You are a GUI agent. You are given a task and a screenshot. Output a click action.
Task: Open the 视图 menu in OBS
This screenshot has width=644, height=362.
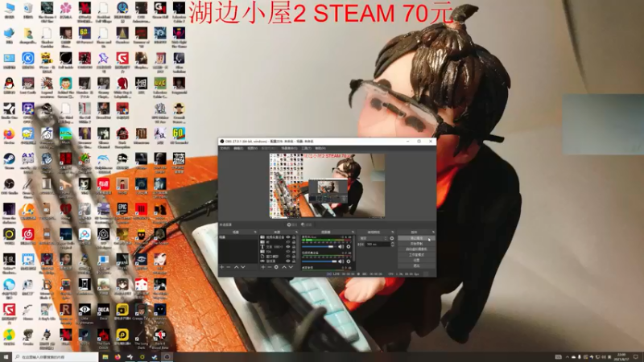coord(252,148)
